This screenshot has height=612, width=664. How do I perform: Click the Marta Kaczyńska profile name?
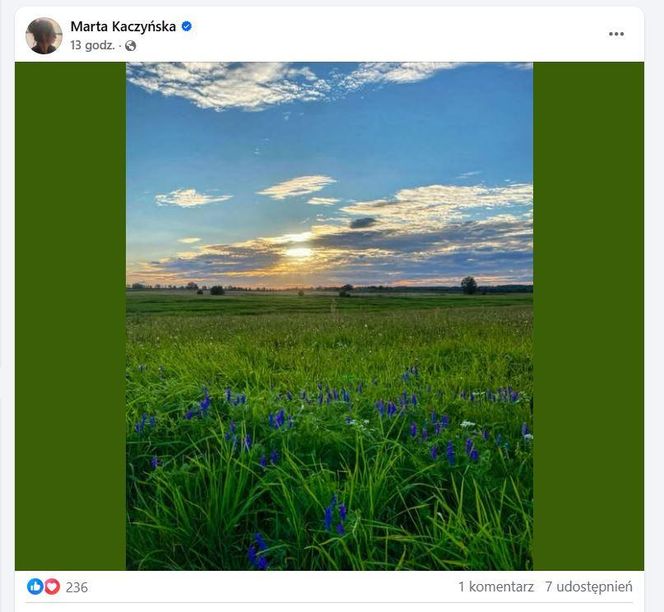123,27
